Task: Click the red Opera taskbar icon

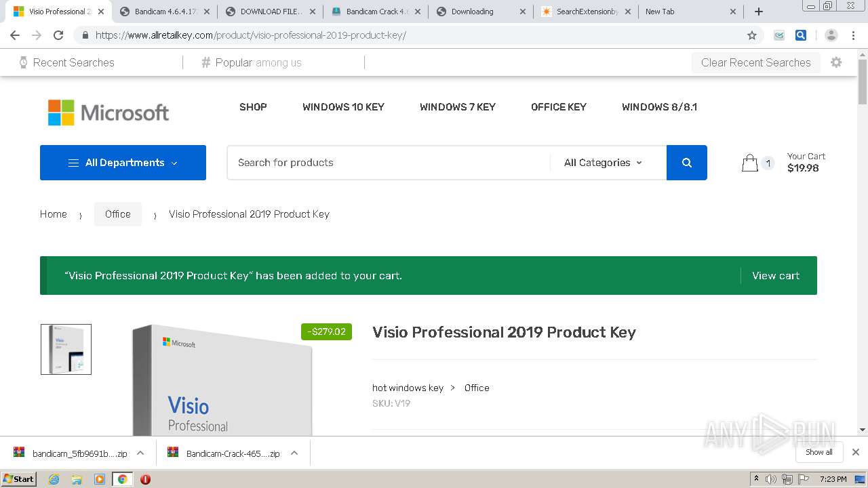Action: 145,479
